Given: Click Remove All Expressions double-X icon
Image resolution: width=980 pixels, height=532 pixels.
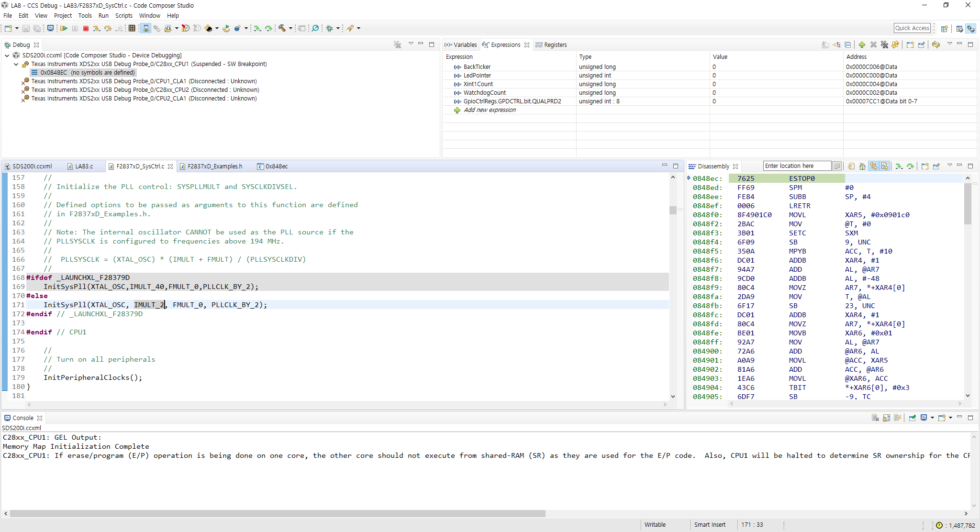Looking at the screenshot, I should [884, 45].
